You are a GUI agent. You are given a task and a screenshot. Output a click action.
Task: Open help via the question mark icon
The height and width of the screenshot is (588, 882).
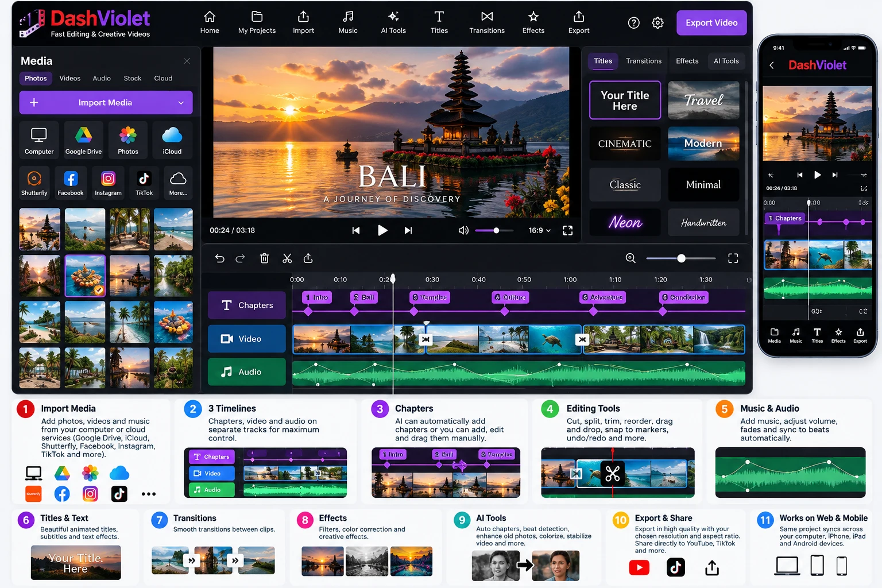click(634, 22)
